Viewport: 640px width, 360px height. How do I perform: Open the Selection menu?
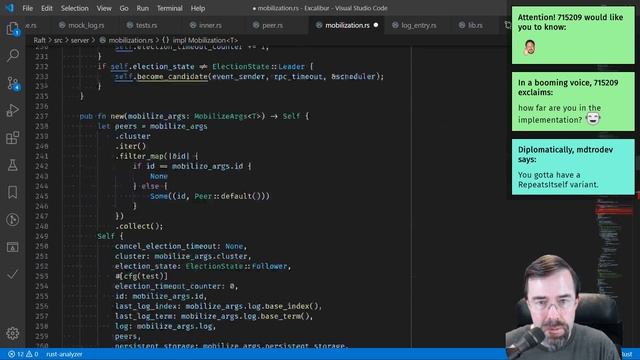coord(74,8)
